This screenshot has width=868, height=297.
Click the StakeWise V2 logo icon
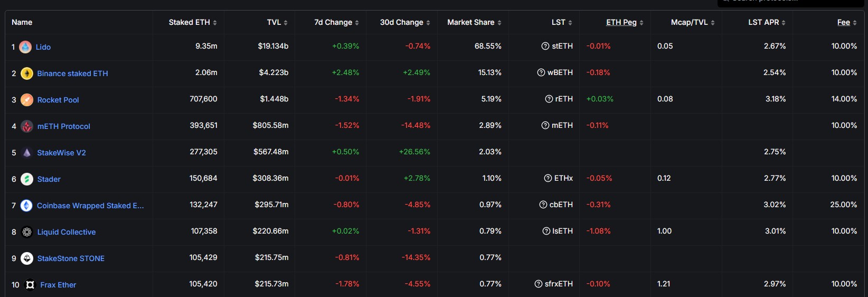[27, 153]
